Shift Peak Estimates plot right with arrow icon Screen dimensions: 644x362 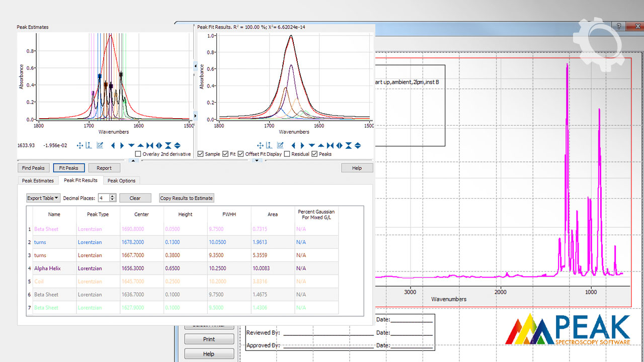(122, 146)
